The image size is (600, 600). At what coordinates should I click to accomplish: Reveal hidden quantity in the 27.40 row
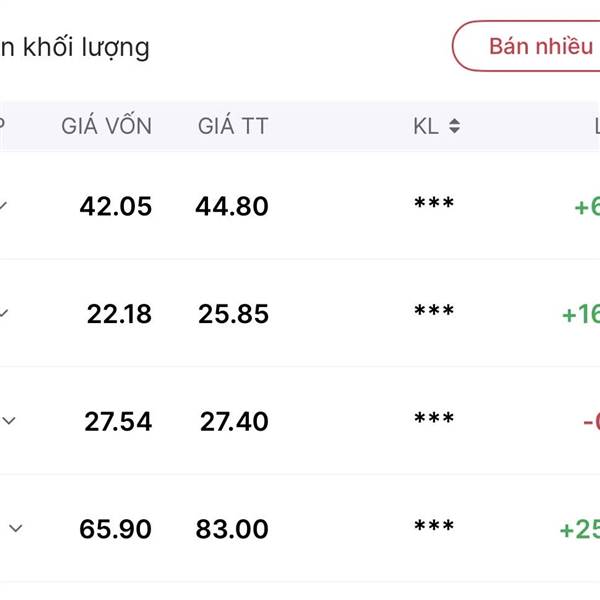click(434, 421)
